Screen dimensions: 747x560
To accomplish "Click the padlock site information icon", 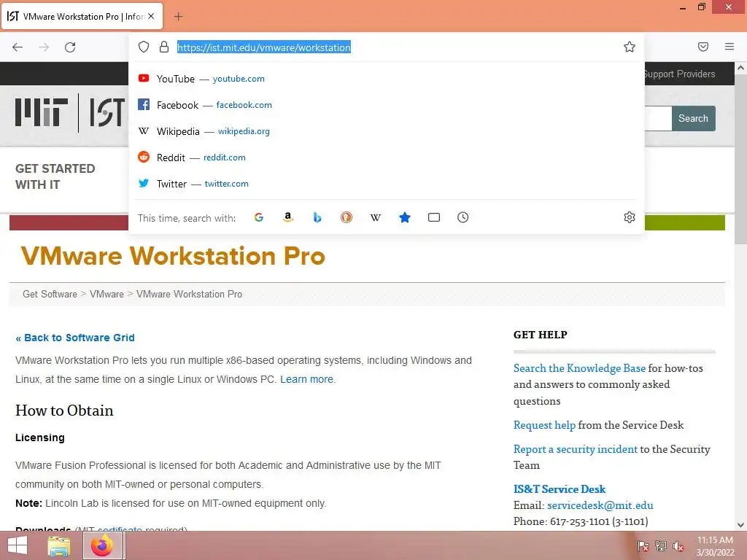I will pyautogui.click(x=164, y=47).
